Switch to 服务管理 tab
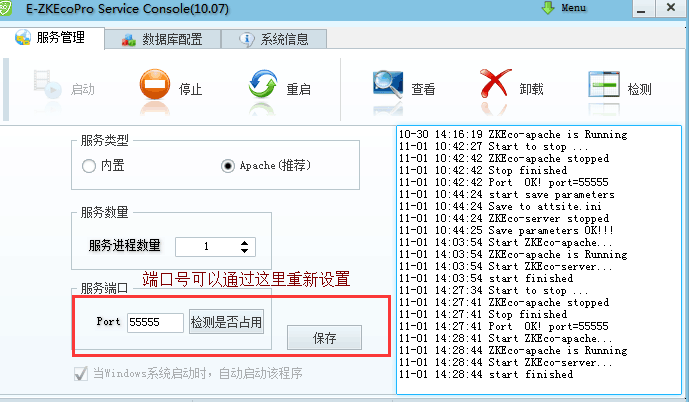Image resolution: width=695 pixels, height=402 pixels. (x=52, y=38)
